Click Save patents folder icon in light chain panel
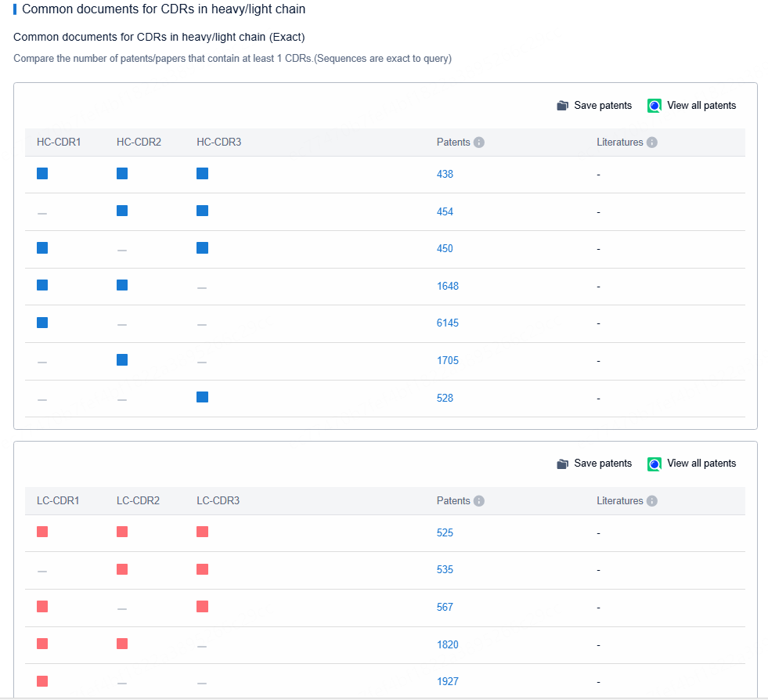 point(562,464)
